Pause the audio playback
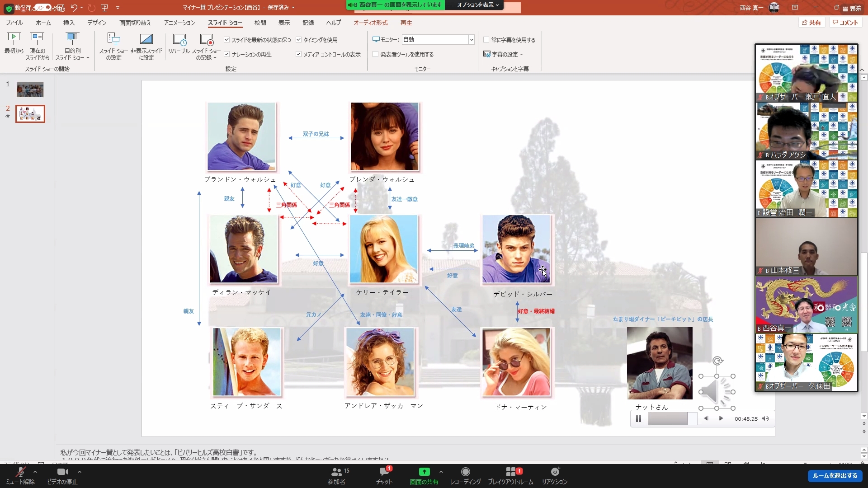 (x=638, y=418)
